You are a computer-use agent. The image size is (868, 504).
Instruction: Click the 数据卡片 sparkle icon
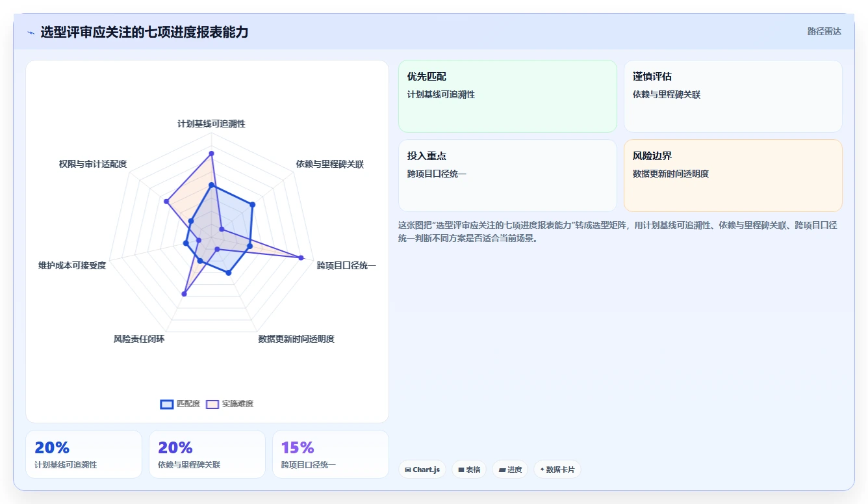click(542, 469)
